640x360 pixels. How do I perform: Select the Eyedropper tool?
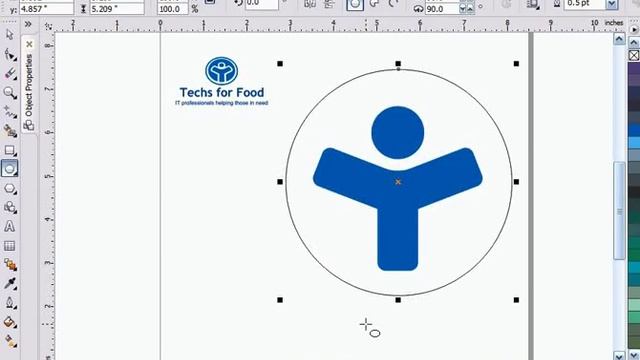[x=10, y=284]
